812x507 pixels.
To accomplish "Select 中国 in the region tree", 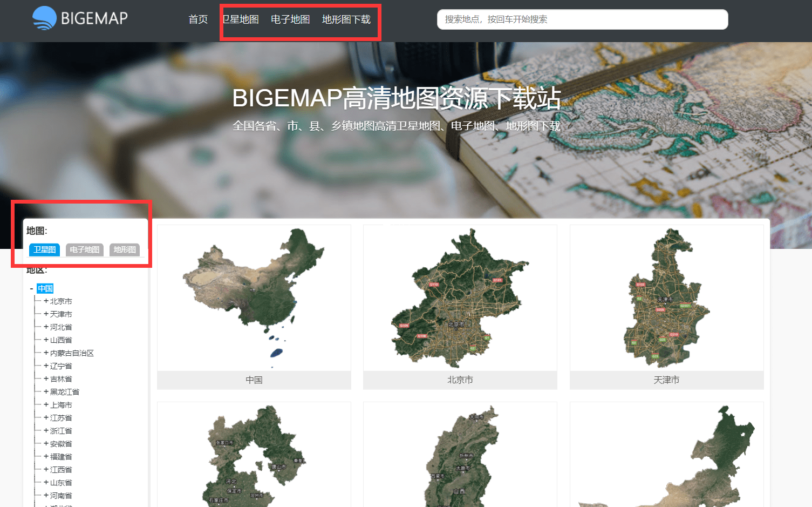I will point(45,288).
